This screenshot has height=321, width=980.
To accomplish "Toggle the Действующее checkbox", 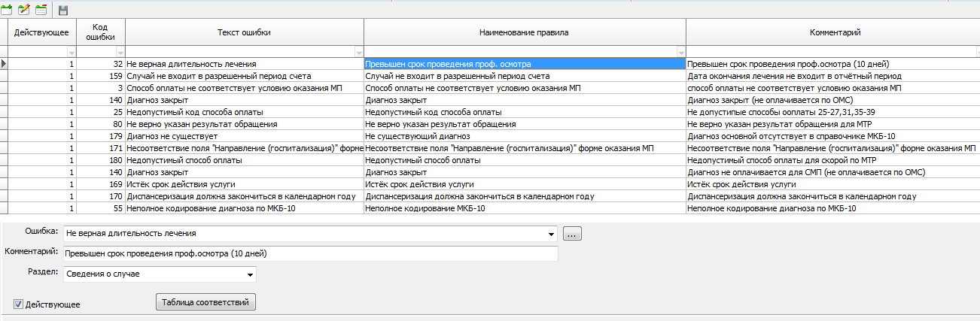I will (18, 304).
